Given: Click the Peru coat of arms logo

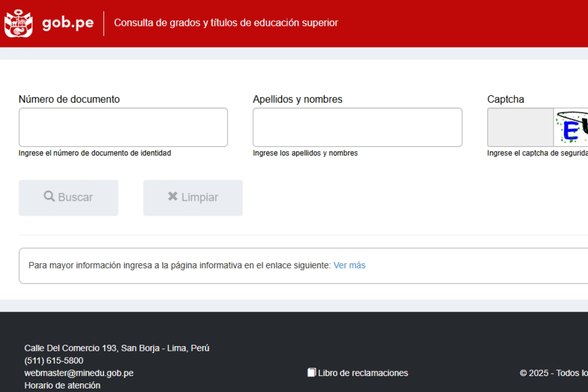Looking at the screenshot, I should [17, 23].
